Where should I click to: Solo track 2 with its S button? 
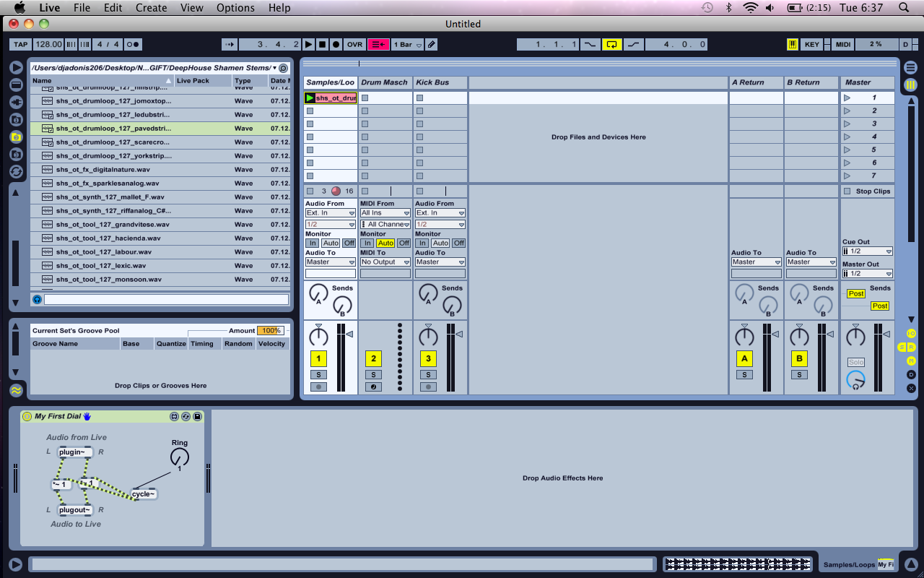tap(373, 375)
